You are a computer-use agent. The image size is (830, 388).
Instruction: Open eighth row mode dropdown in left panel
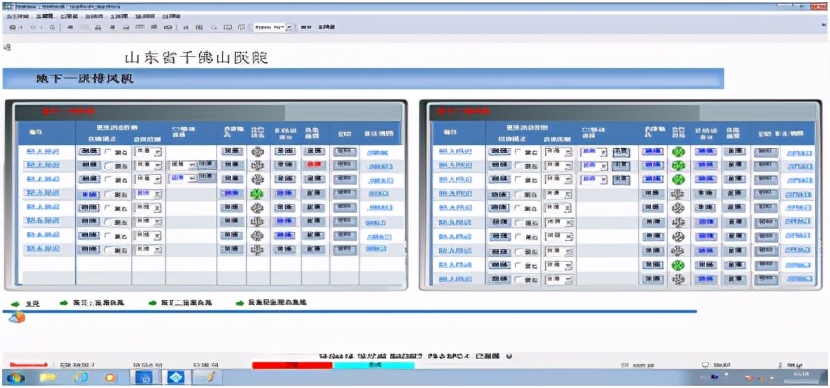[x=148, y=250]
